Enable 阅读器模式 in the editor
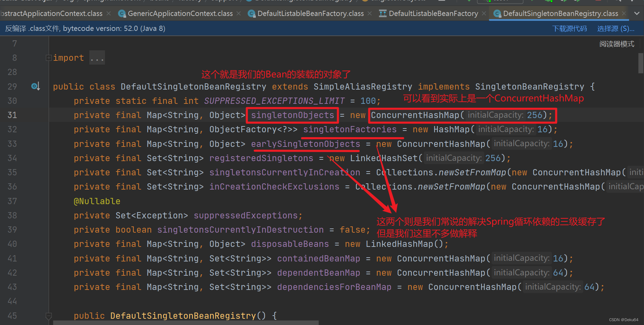This screenshot has height=325, width=644. [x=617, y=44]
